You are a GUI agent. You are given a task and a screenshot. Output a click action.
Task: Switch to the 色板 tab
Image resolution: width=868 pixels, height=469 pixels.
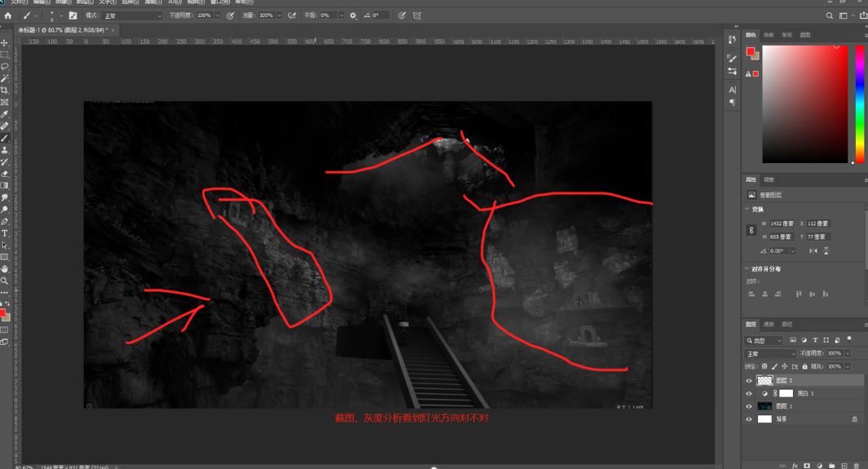pos(769,36)
